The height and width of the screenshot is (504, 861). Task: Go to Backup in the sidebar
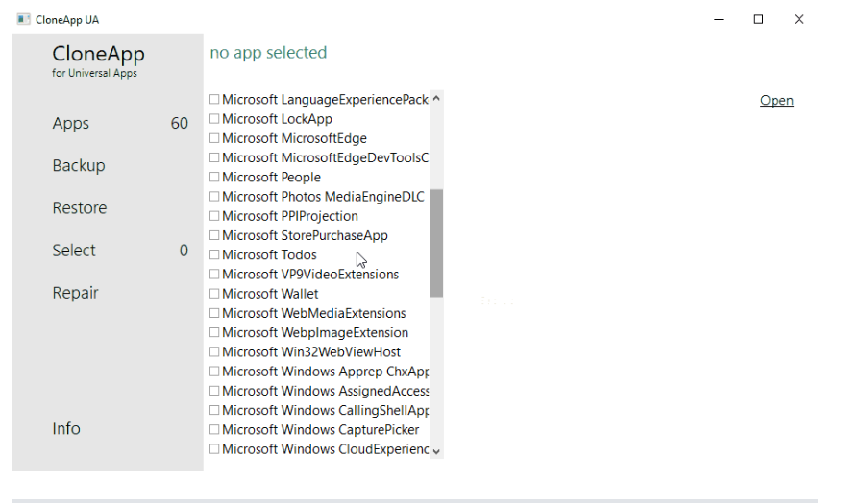coord(79,166)
